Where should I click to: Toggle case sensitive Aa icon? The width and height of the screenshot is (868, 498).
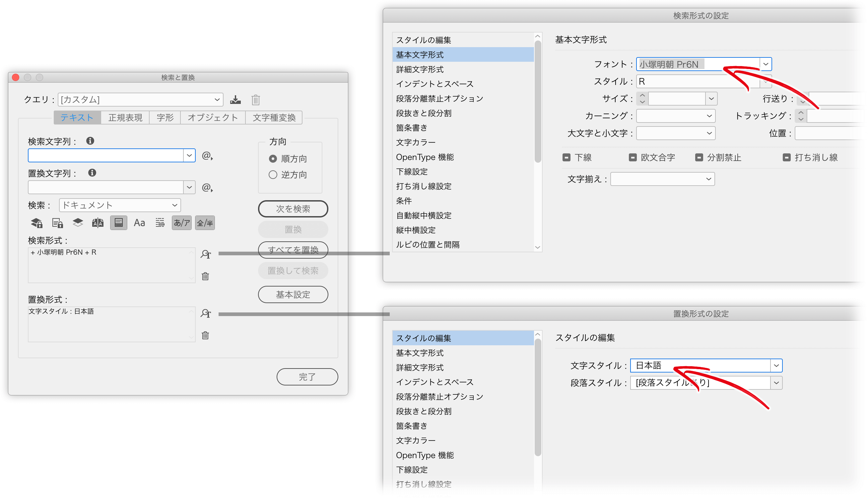tap(139, 223)
